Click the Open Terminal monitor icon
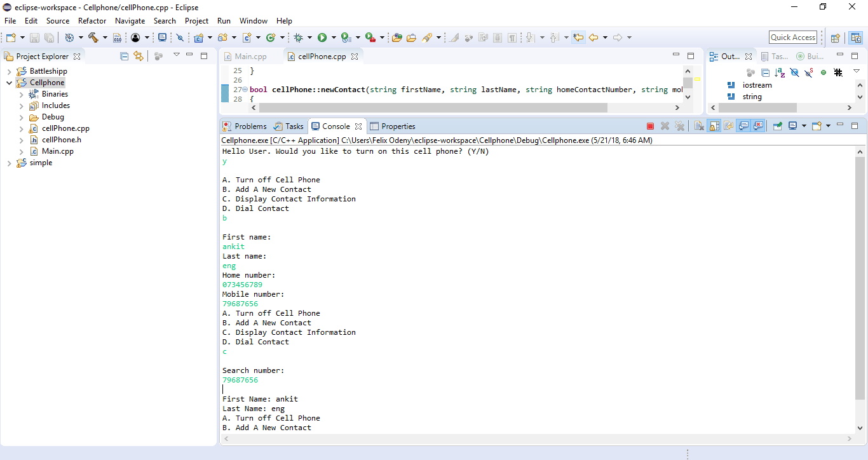The width and height of the screenshot is (868, 460). [163, 37]
